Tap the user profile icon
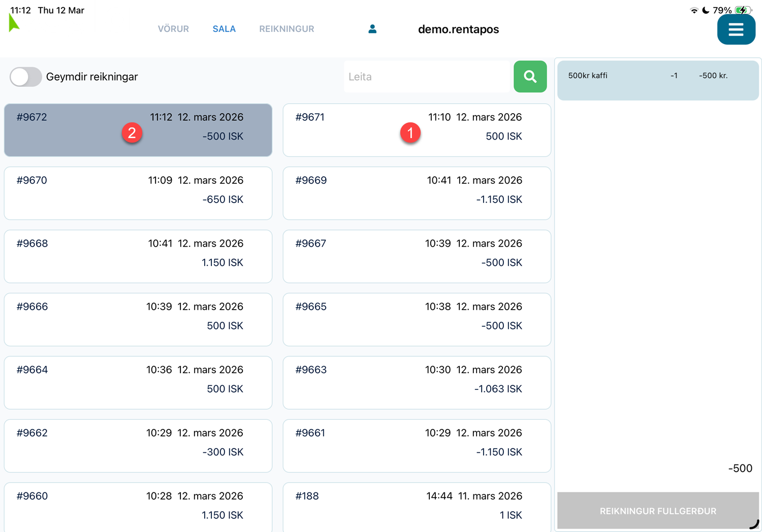The height and width of the screenshot is (532, 762). (x=372, y=29)
